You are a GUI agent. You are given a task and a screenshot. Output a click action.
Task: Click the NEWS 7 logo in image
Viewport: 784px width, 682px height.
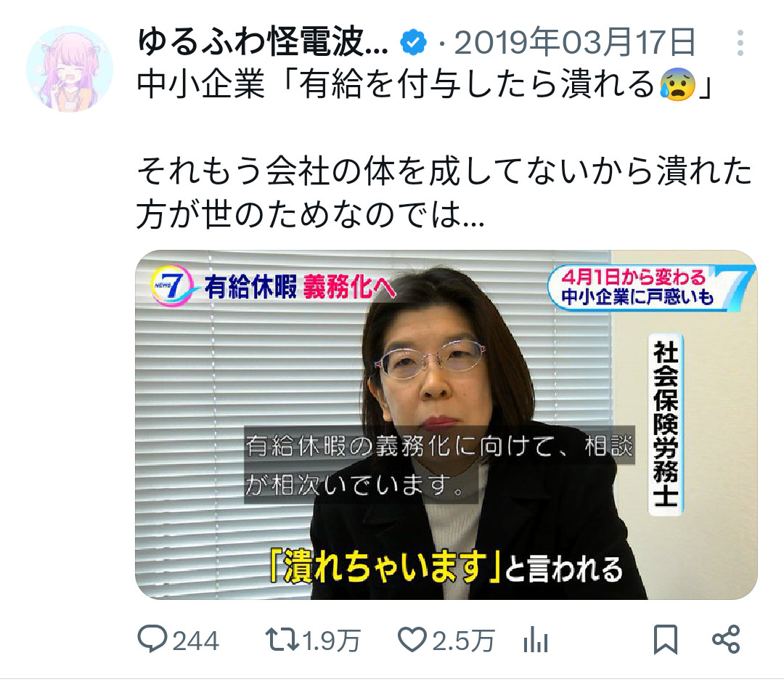pyautogui.click(x=172, y=285)
